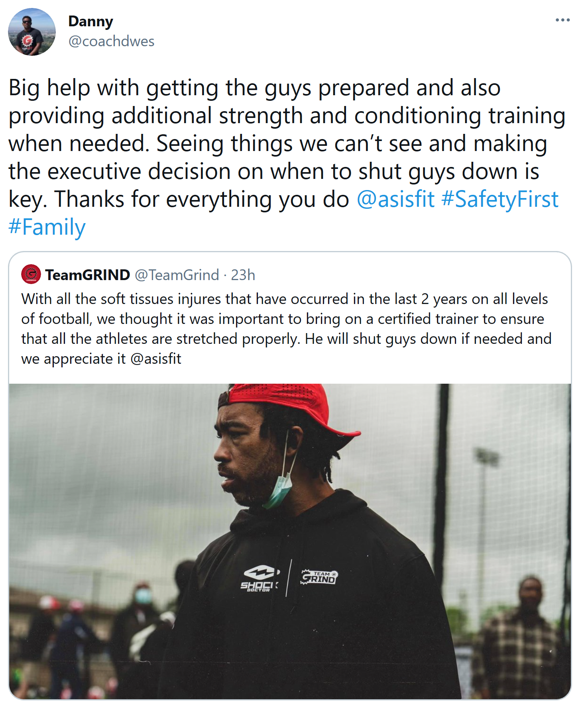
Task: Click the @asisfit mention in quoted tweet
Action: [156, 359]
